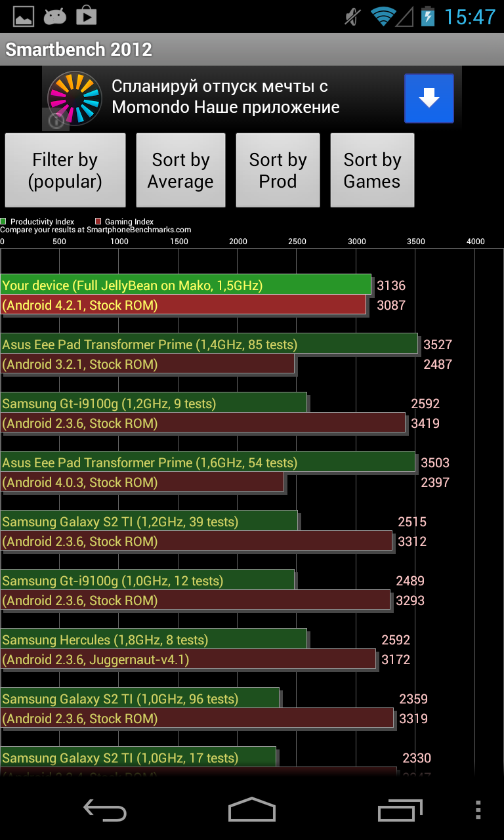Select Asus Transformer Prime 1,4GHz bar
Screen dimensions: 504x840
209,344
